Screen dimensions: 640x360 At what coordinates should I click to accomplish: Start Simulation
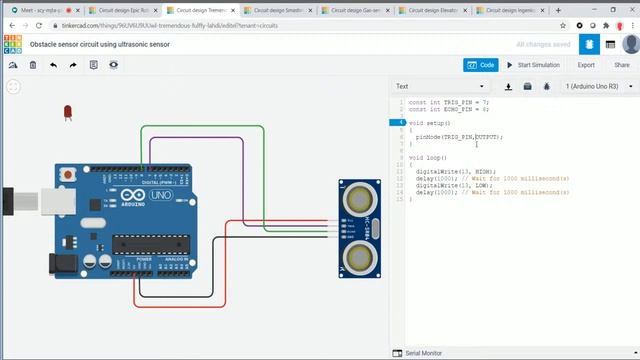click(x=533, y=65)
